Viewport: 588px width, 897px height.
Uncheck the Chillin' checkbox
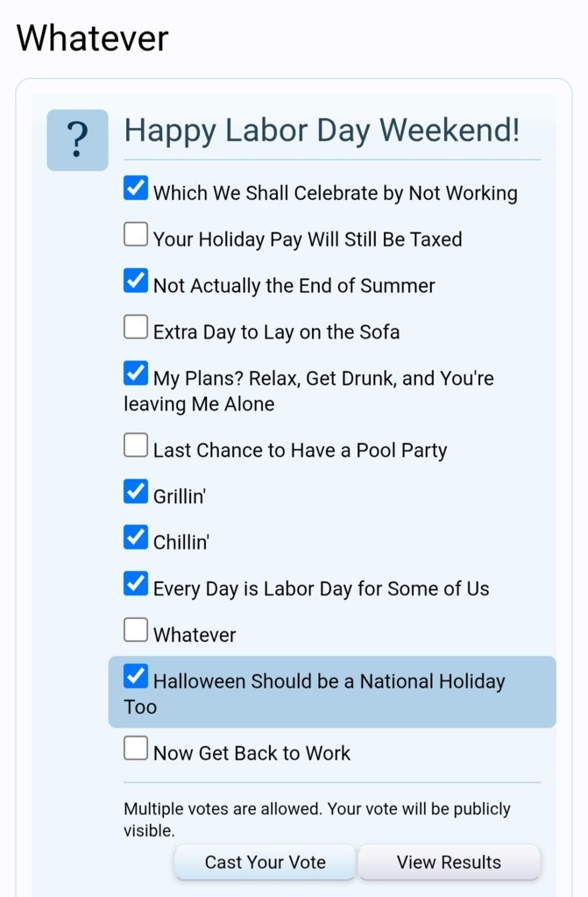pos(136,537)
